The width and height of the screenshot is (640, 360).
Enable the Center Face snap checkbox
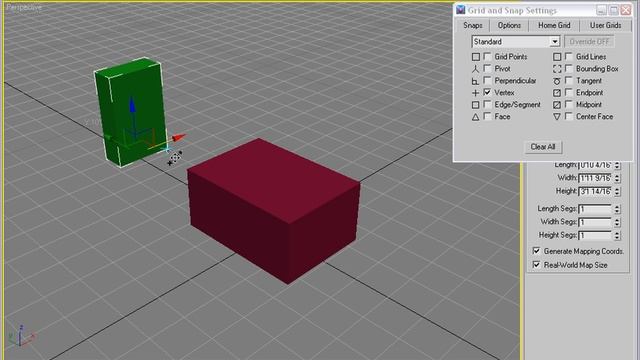[x=569, y=116]
